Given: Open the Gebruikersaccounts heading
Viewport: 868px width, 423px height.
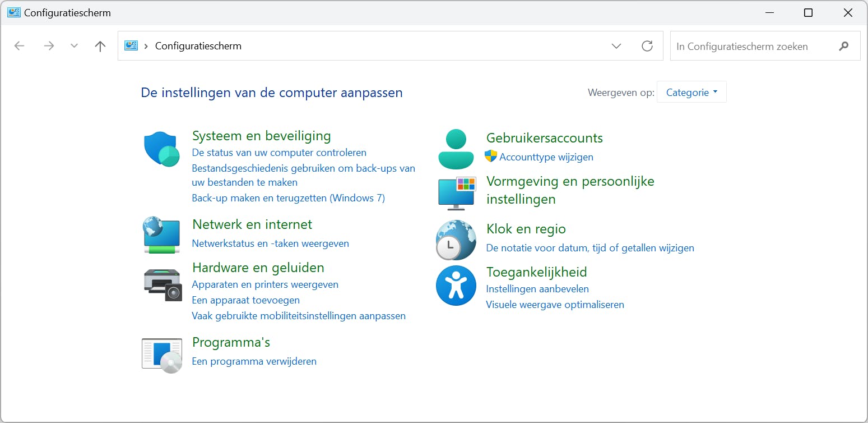Looking at the screenshot, I should point(545,138).
